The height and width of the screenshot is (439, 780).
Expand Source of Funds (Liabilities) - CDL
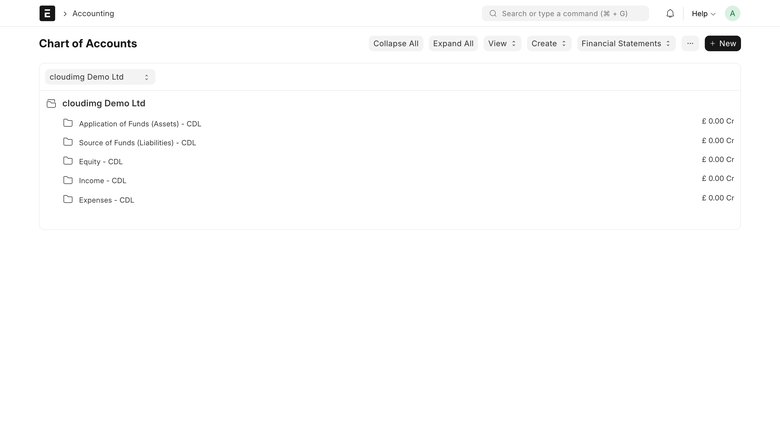tap(137, 143)
